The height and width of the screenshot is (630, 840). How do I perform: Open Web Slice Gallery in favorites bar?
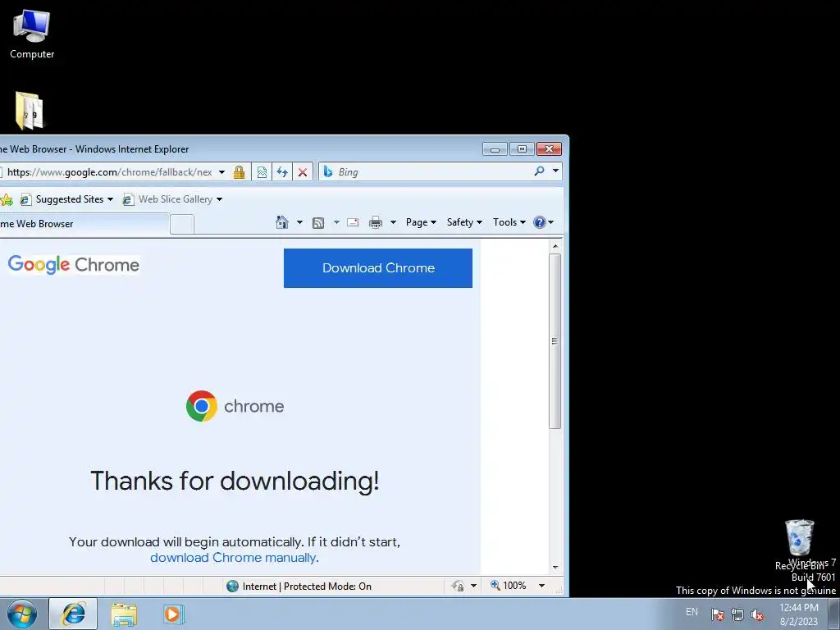click(172, 199)
